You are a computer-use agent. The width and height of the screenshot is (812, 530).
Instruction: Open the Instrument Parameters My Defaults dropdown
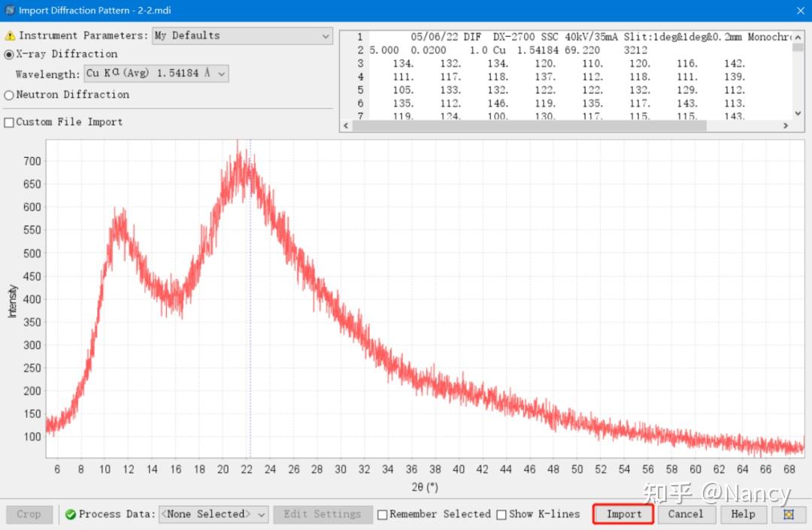coord(242,36)
